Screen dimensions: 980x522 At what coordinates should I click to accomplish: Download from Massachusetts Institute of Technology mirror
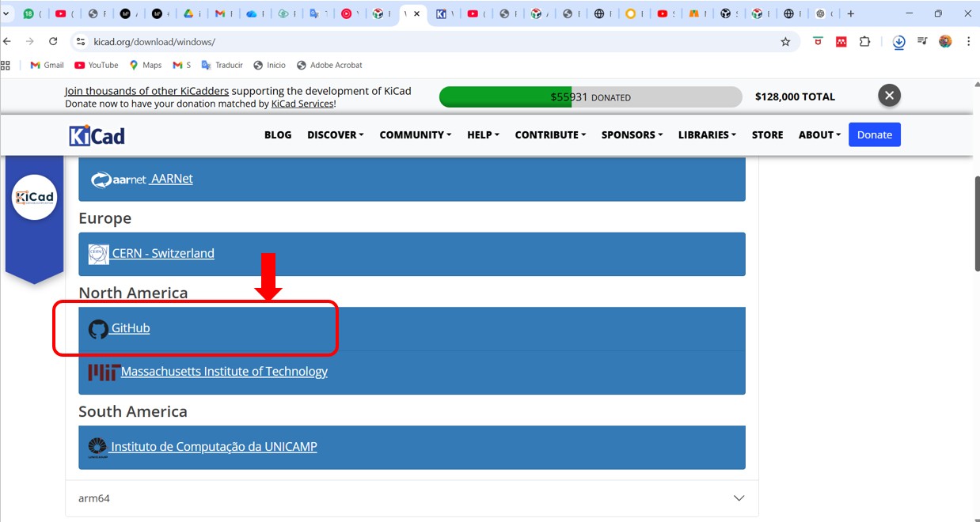point(224,372)
